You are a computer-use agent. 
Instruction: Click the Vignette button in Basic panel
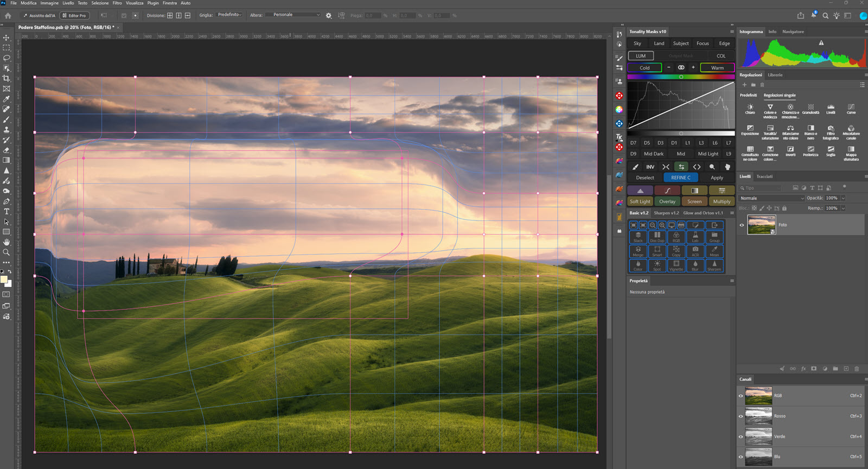(x=676, y=266)
